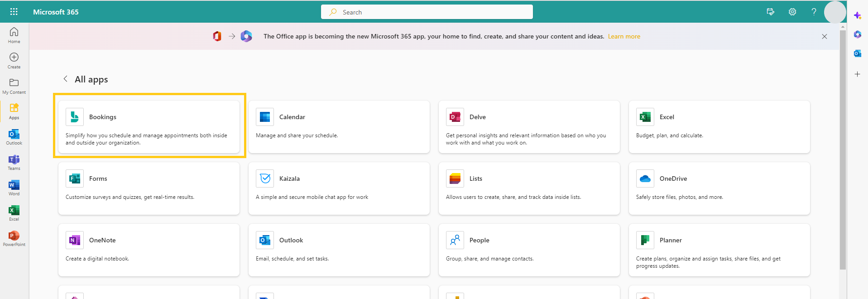Click the Search input box
The width and height of the screenshot is (868, 299).
click(427, 12)
